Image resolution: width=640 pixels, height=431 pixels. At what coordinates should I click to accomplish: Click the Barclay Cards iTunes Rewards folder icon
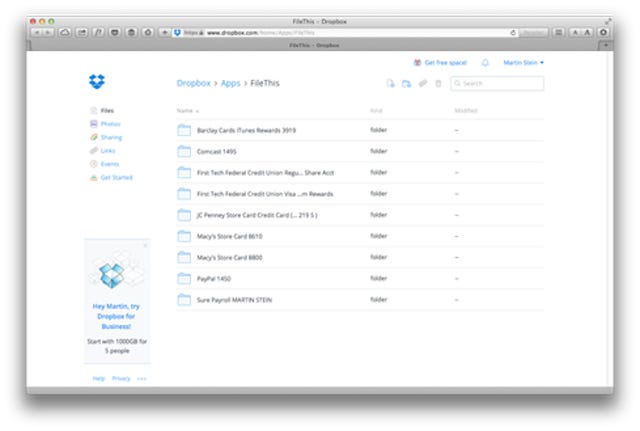[184, 130]
